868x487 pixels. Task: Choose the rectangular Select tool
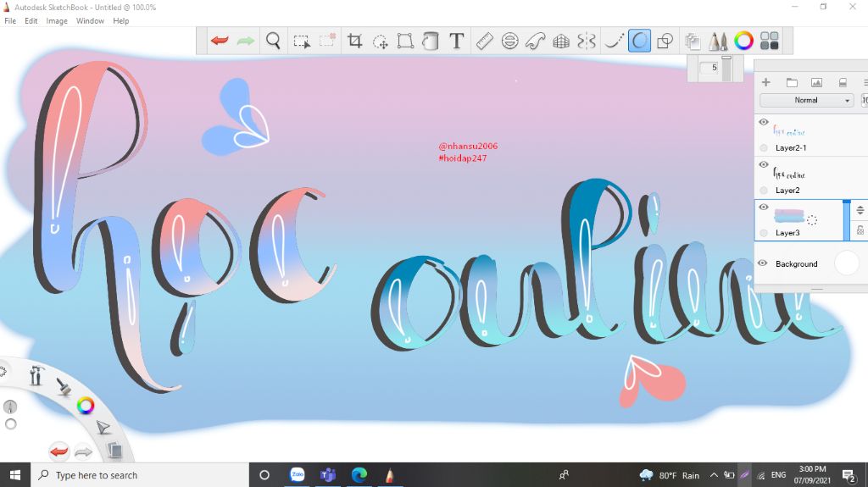click(x=301, y=42)
